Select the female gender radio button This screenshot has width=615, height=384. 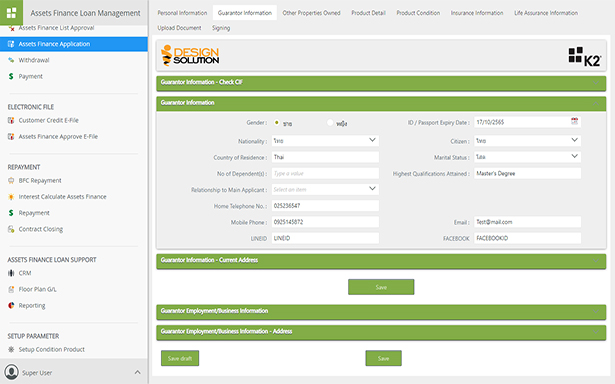(x=330, y=123)
